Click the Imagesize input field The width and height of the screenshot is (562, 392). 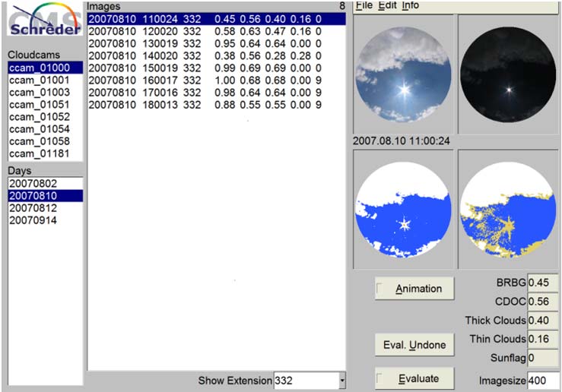[543, 380]
